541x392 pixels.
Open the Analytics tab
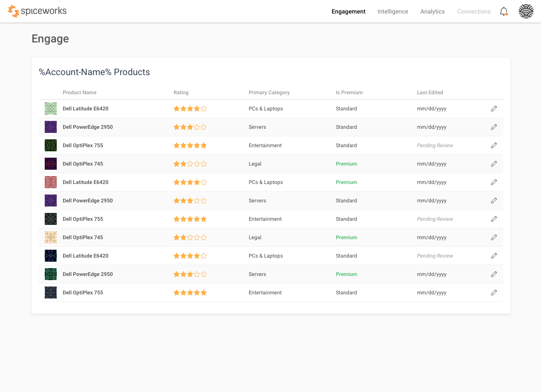(x=432, y=12)
